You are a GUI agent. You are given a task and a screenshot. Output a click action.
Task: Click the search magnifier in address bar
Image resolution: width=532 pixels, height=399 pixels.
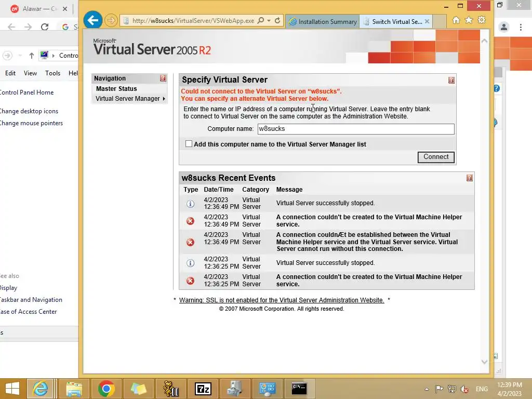[x=261, y=21]
